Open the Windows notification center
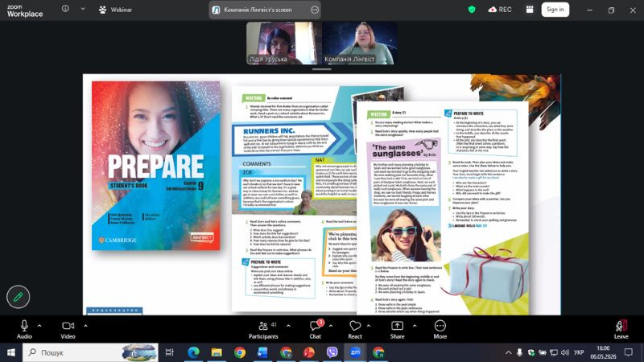The width and height of the screenshot is (644, 362). point(629,352)
